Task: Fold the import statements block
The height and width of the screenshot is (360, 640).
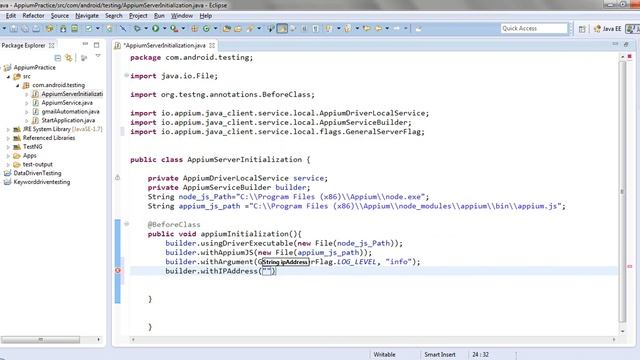Action: pyautogui.click(x=126, y=75)
